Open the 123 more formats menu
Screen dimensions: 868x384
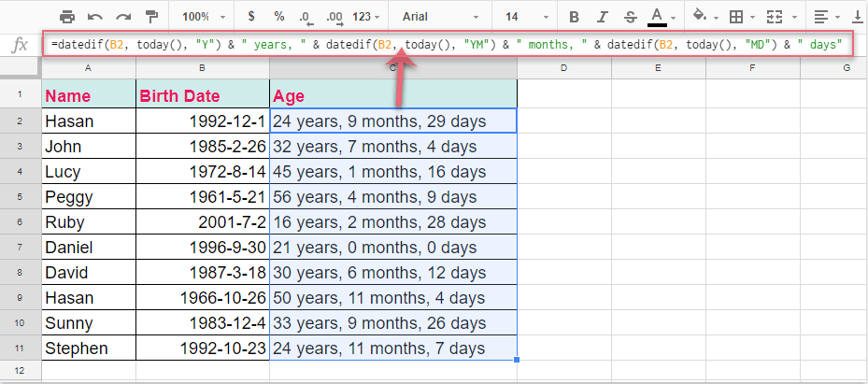point(366,17)
